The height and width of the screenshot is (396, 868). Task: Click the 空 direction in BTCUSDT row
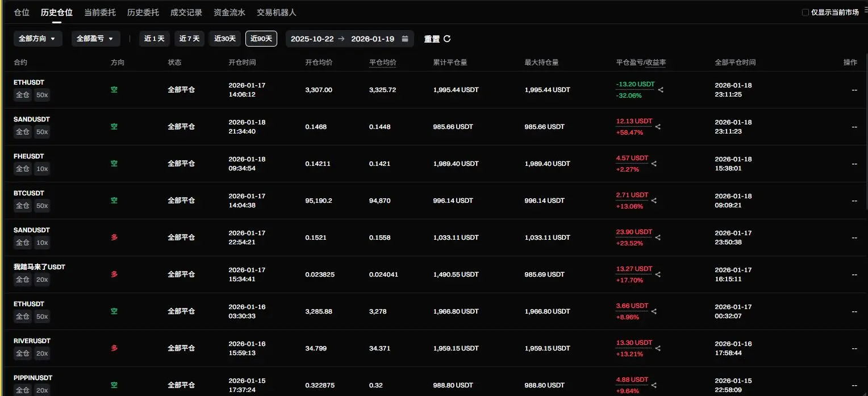point(114,201)
